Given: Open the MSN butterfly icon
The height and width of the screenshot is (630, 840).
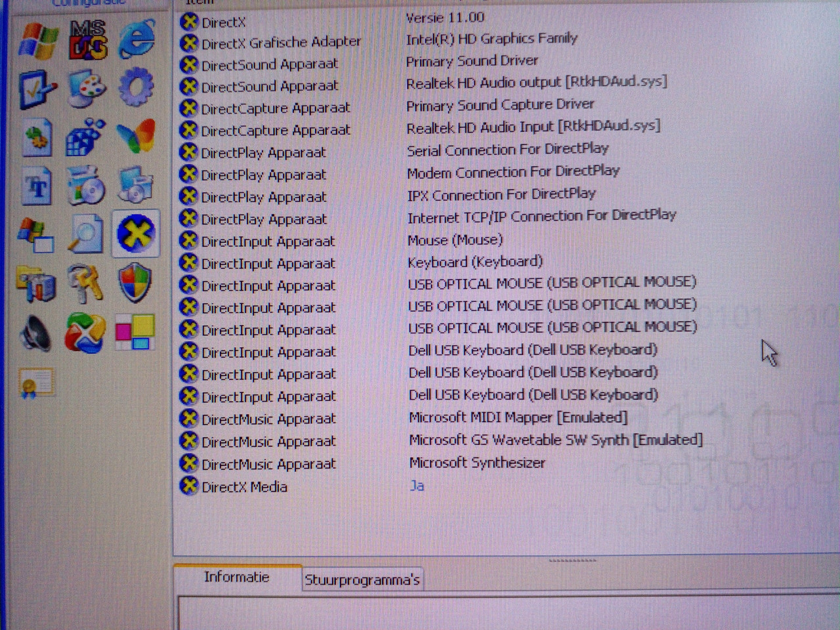Looking at the screenshot, I should [136, 136].
